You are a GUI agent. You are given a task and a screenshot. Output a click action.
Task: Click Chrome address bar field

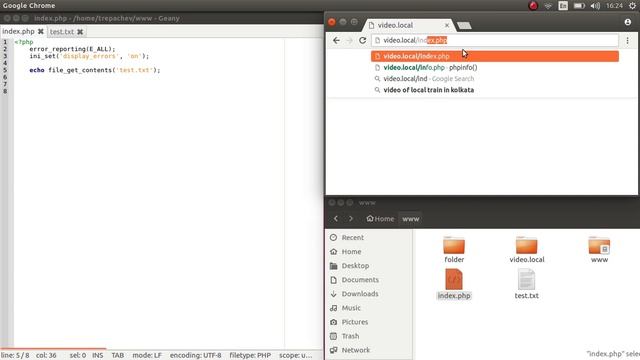coord(495,40)
